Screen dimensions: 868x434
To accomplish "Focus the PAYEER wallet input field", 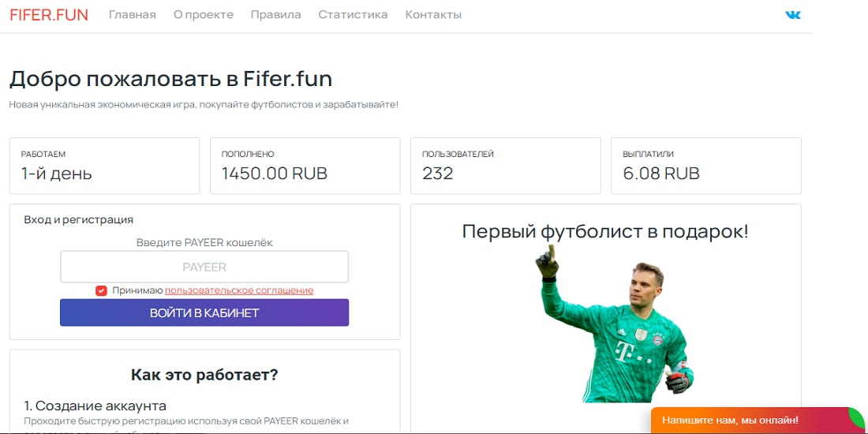I will (204, 267).
